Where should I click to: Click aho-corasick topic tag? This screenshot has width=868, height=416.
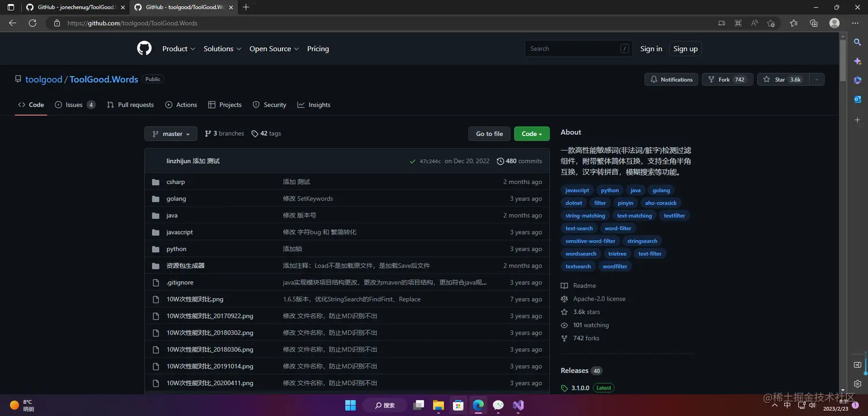pyautogui.click(x=661, y=203)
